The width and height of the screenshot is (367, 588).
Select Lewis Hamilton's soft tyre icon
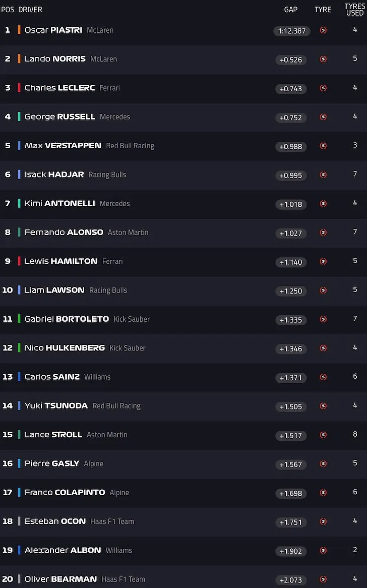tap(323, 261)
